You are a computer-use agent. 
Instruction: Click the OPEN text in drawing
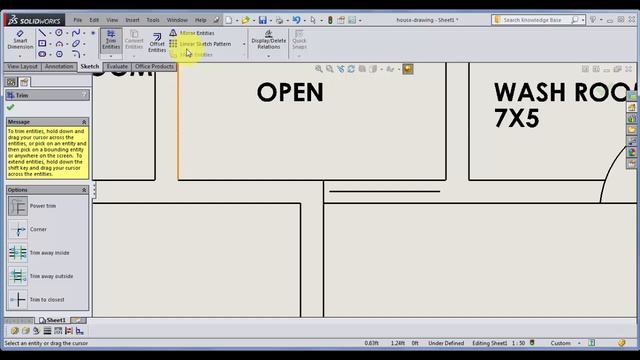(x=290, y=92)
